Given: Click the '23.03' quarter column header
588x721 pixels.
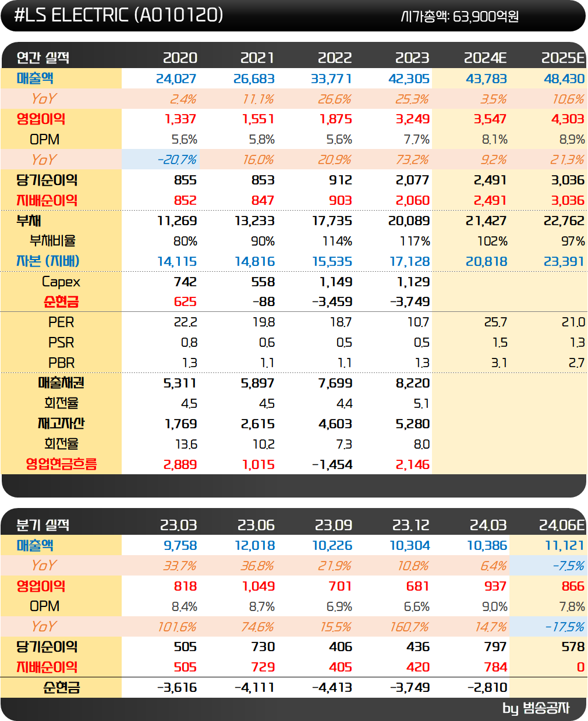Looking at the screenshot, I should pos(178,525).
